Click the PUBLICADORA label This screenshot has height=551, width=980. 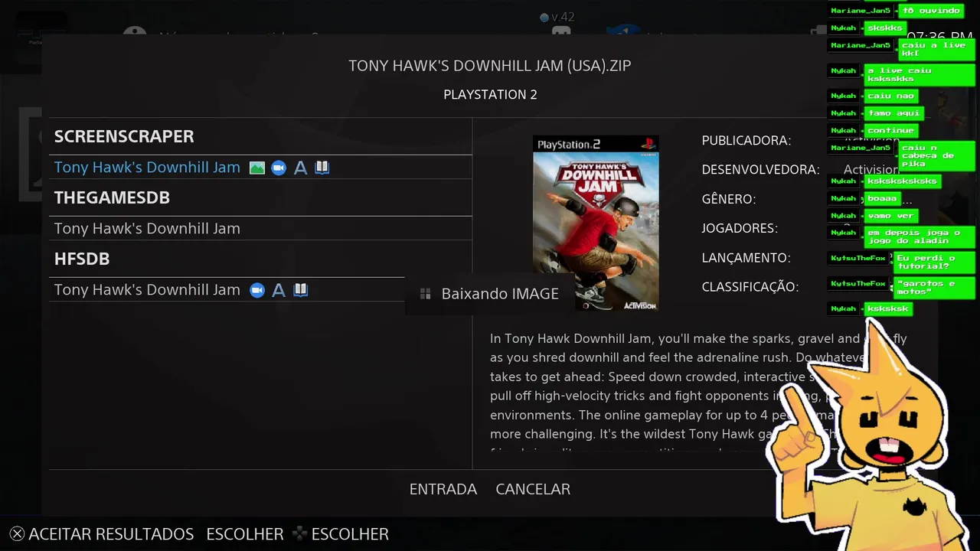[x=746, y=141]
